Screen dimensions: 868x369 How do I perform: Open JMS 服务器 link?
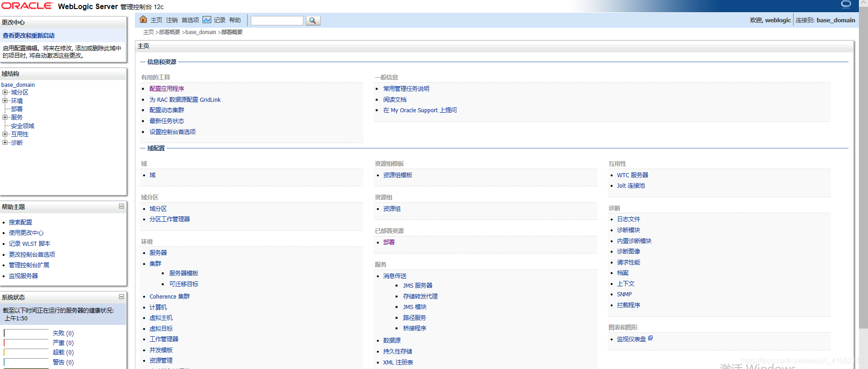coord(417,285)
